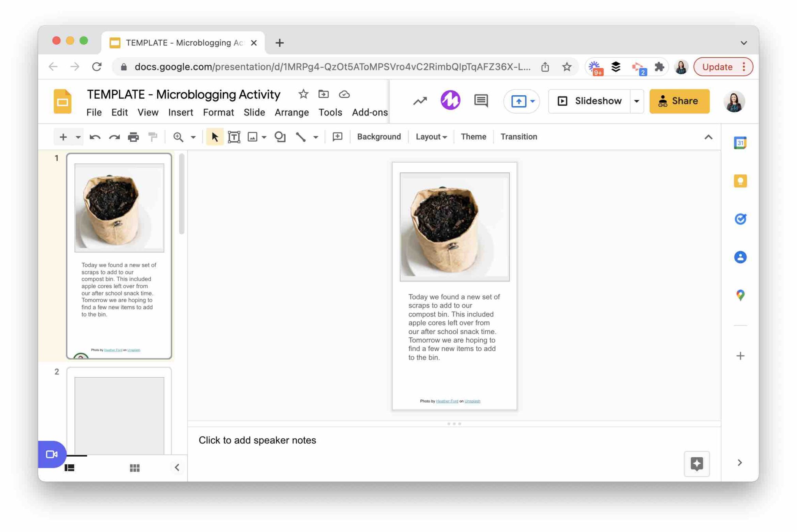Image resolution: width=797 pixels, height=532 pixels.
Task: Click the paint format tool
Action: pyautogui.click(x=152, y=137)
